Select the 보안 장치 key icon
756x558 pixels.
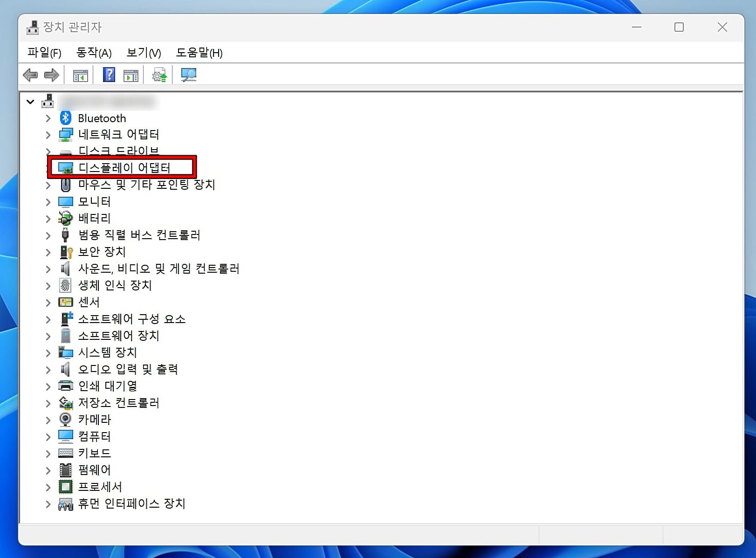[x=67, y=252]
